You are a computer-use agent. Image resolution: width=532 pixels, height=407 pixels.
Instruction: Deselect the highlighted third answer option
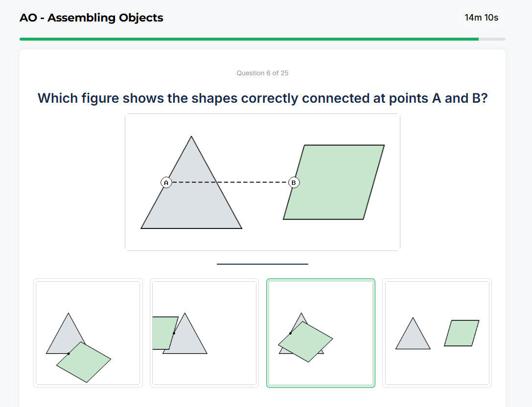[321, 333]
